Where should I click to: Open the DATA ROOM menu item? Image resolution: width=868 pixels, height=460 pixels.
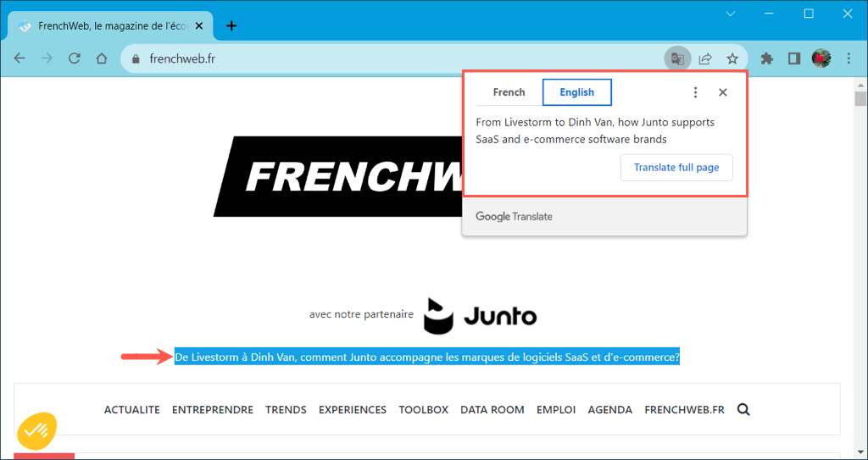point(492,410)
